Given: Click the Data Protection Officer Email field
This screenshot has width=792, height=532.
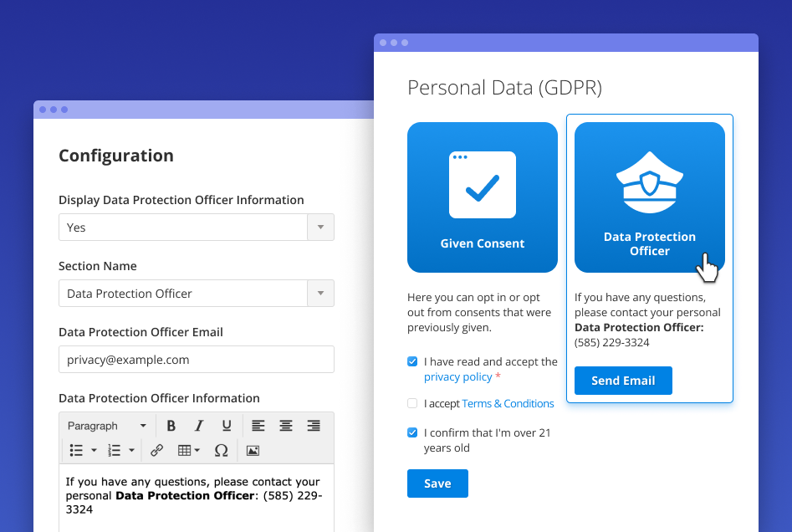Looking at the screenshot, I should [196, 360].
